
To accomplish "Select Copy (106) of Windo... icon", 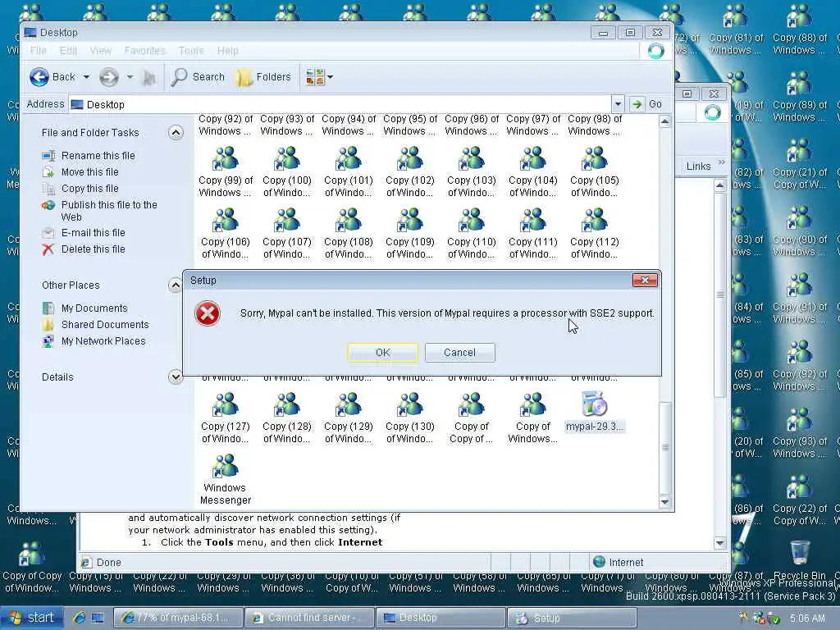I will point(225,233).
